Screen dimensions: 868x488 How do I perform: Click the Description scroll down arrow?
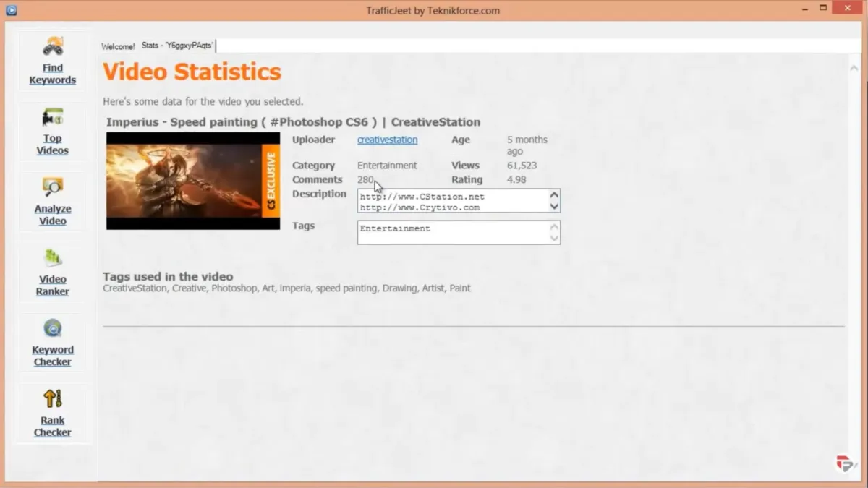(554, 207)
